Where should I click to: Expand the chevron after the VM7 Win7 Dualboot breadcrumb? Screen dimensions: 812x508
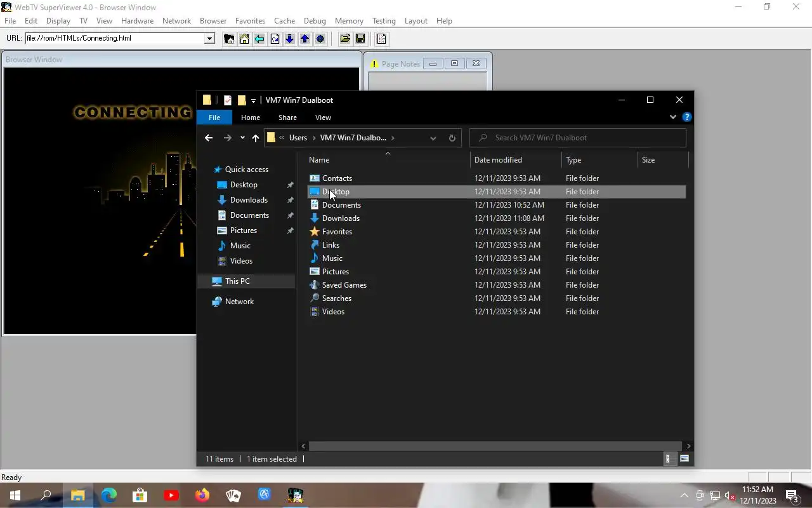click(393, 138)
